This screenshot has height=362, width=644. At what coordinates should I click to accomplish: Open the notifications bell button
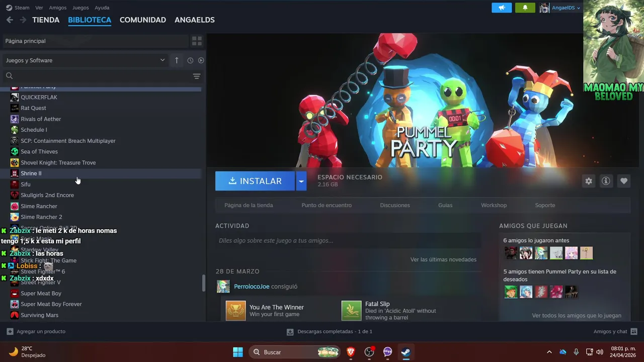[x=525, y=8]
